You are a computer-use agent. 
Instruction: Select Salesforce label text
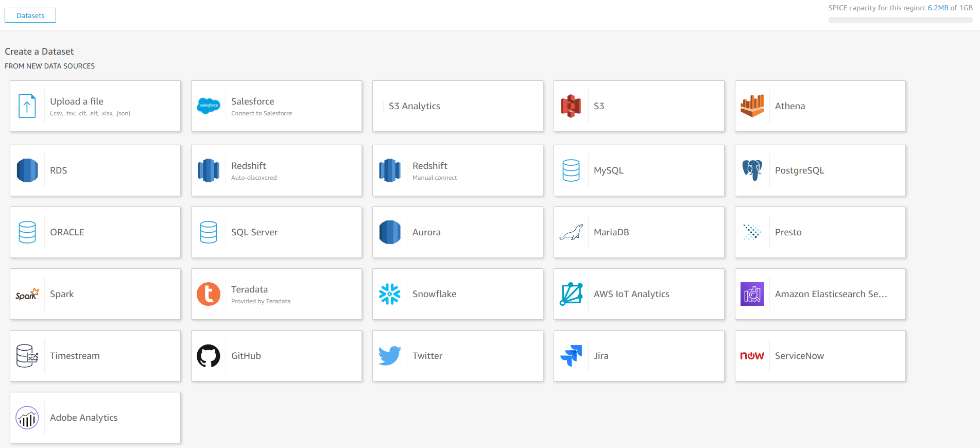click(x=253, y=101)
